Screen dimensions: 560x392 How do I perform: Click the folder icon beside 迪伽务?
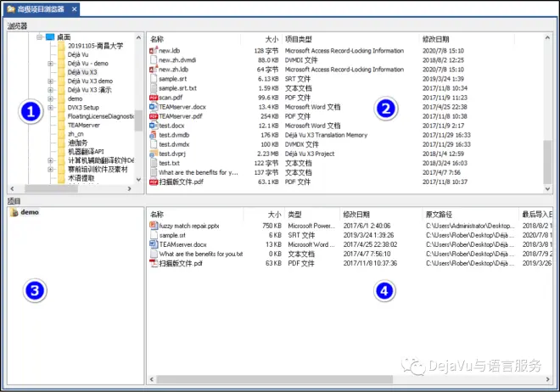point(61,143)
